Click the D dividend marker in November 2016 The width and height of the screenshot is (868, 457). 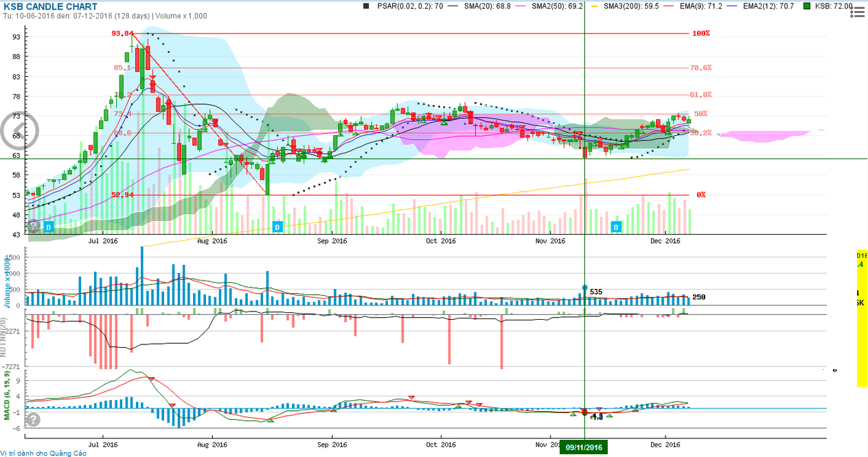pyautogui.click(x=616, y=226)
